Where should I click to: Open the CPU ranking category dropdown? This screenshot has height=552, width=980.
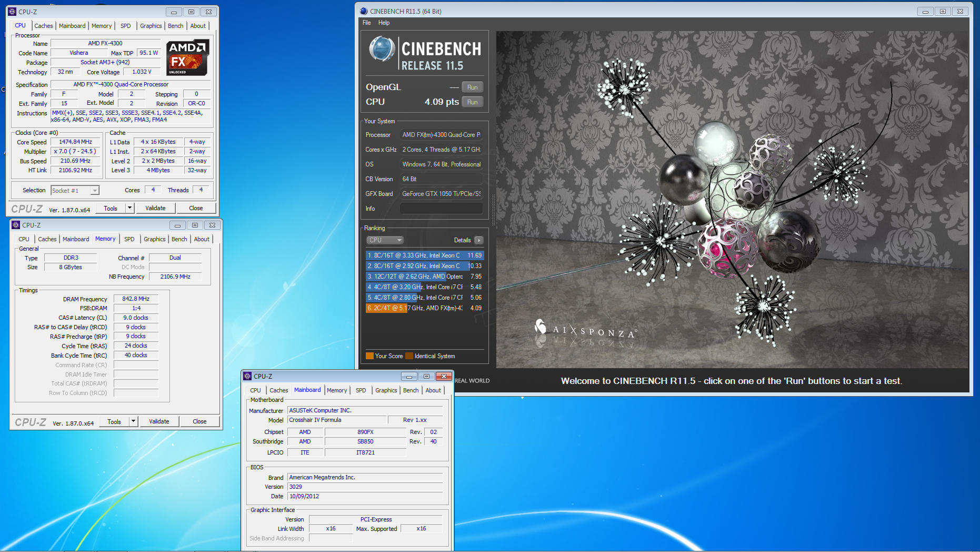(385, 240)
